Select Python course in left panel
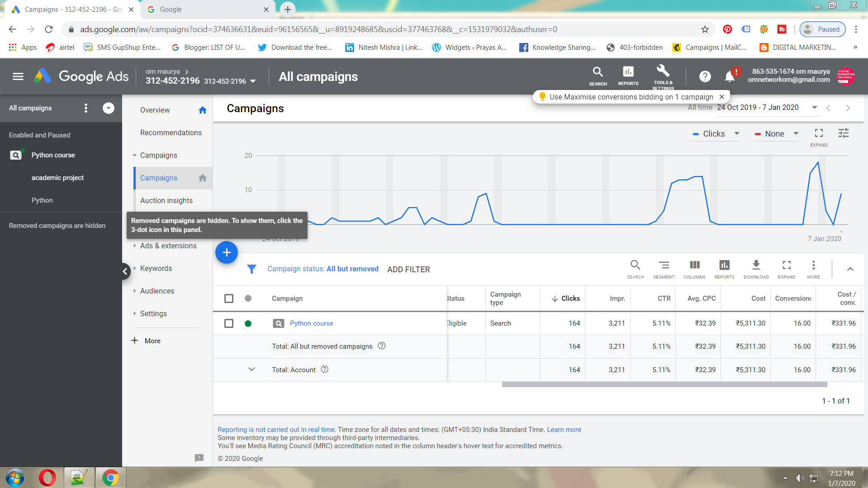This screenshot has width=868, height=488. pyautogui.click(x=53, y=155)
